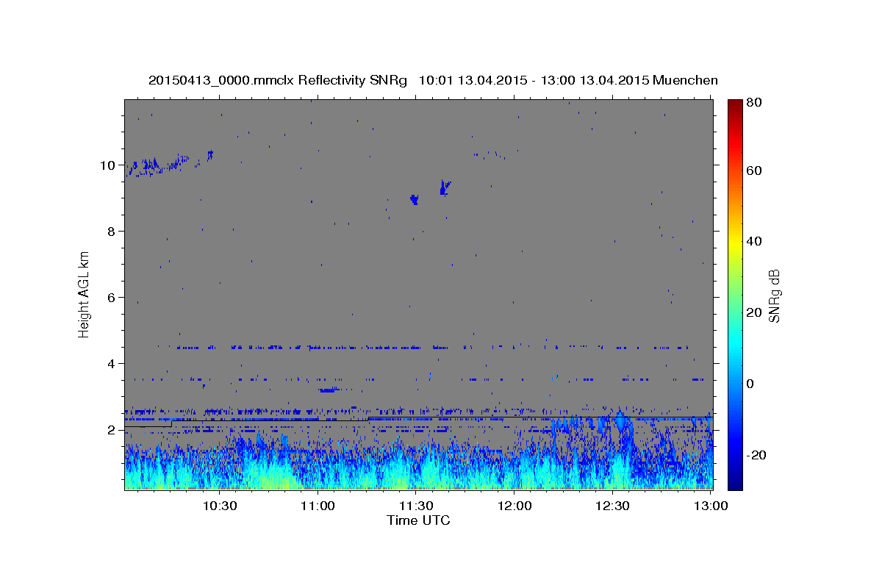Click the plot title text '20150413_0000.mmclx Reflectivity SNRg'

pos(277,80)
